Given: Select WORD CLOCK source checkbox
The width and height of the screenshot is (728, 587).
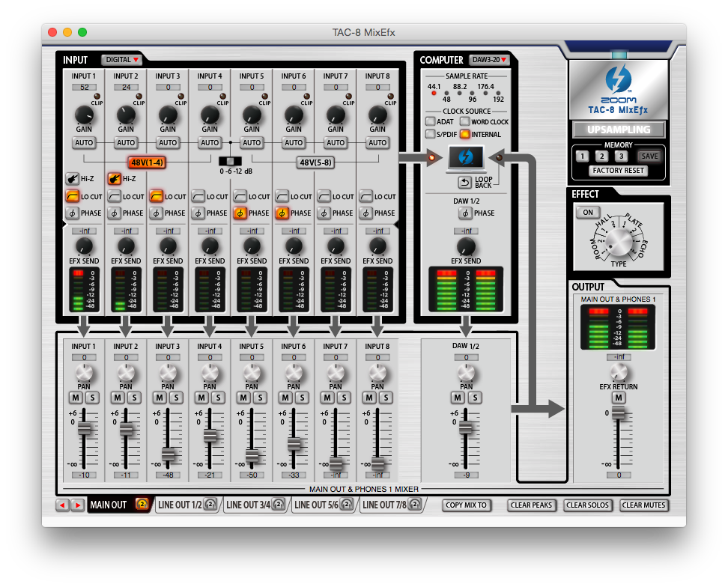Looking at the screenshot, I should tap(465, 121).
